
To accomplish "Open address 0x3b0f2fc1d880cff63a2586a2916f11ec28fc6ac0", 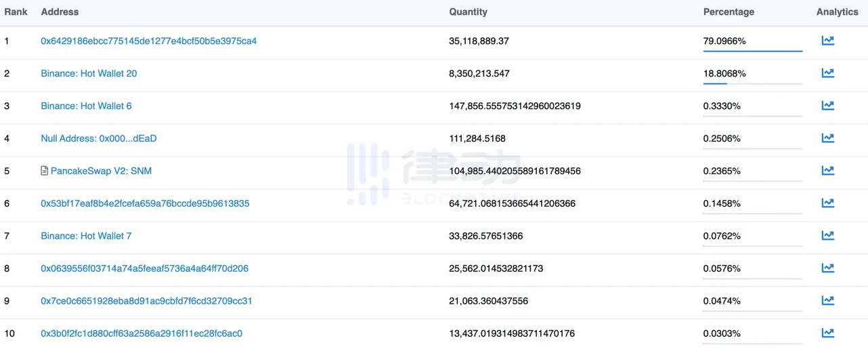I will click(142, 333).
